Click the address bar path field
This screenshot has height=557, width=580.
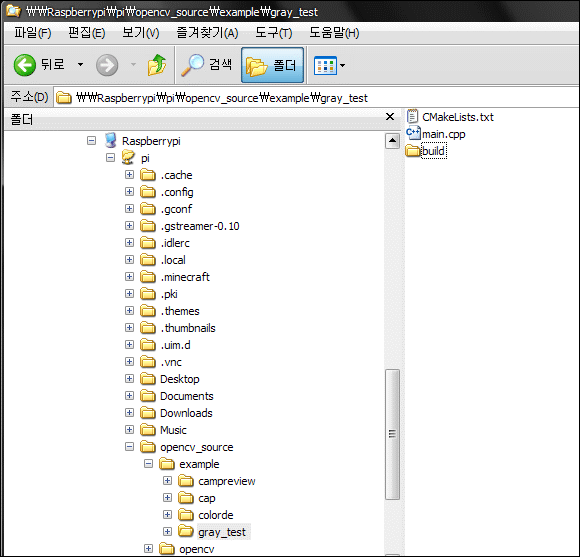[317, 98]
